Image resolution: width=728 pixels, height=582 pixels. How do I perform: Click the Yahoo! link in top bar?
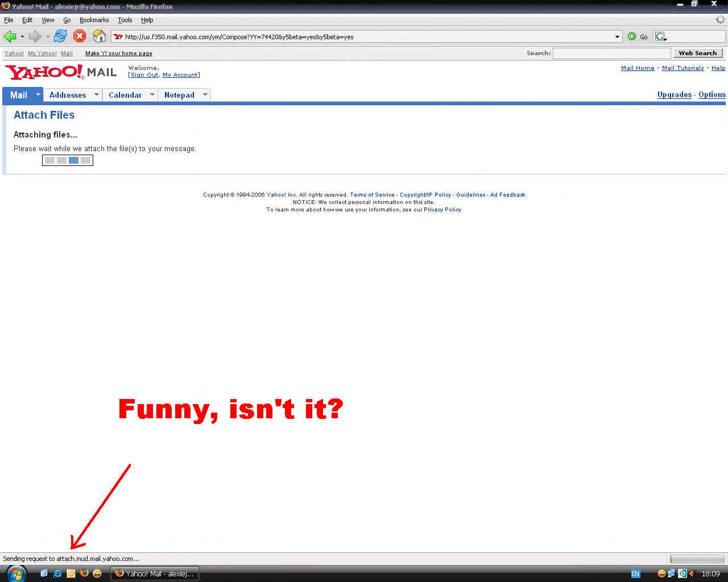pos(14,53)
